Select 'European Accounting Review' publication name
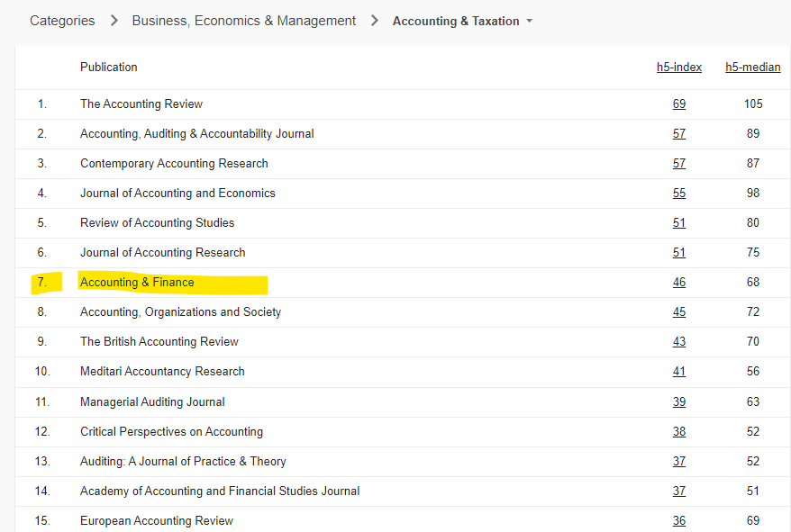The width and height of the screenshot is (791, 532). tap(157, 521)
